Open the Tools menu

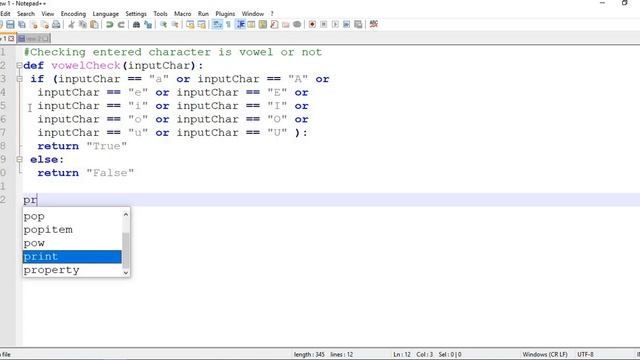pos(160,13)
